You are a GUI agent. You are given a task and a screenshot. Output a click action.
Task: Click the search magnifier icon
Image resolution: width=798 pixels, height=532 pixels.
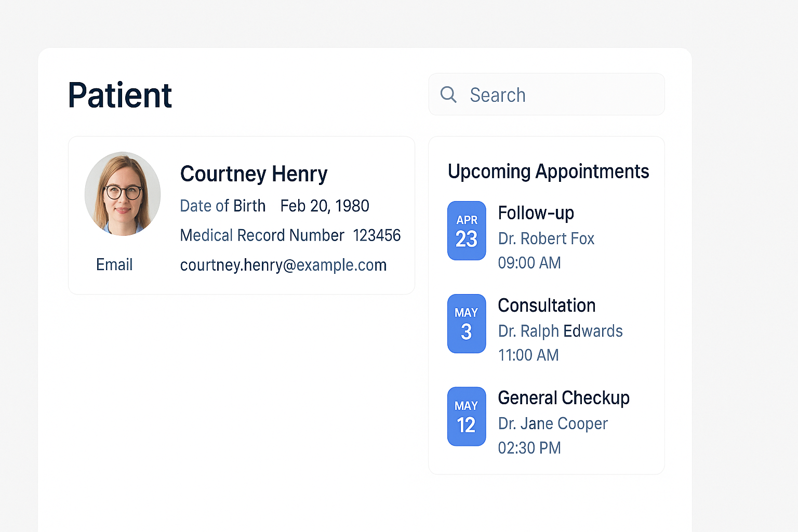tap(448, 95)
